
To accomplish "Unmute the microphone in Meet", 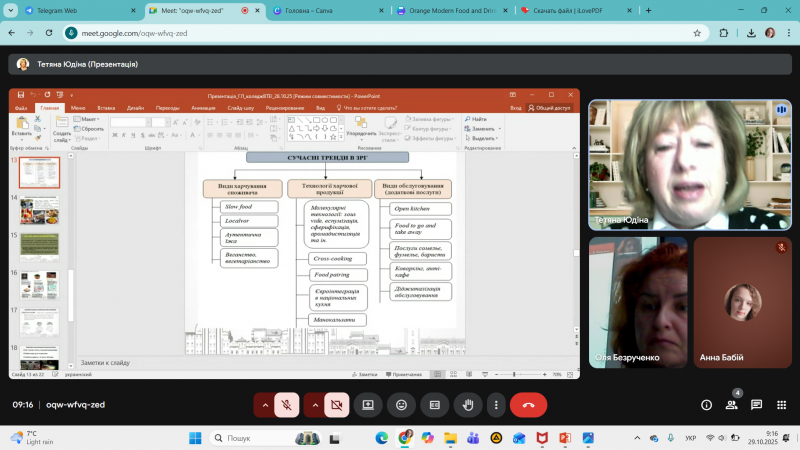I will tap(286, 405).
